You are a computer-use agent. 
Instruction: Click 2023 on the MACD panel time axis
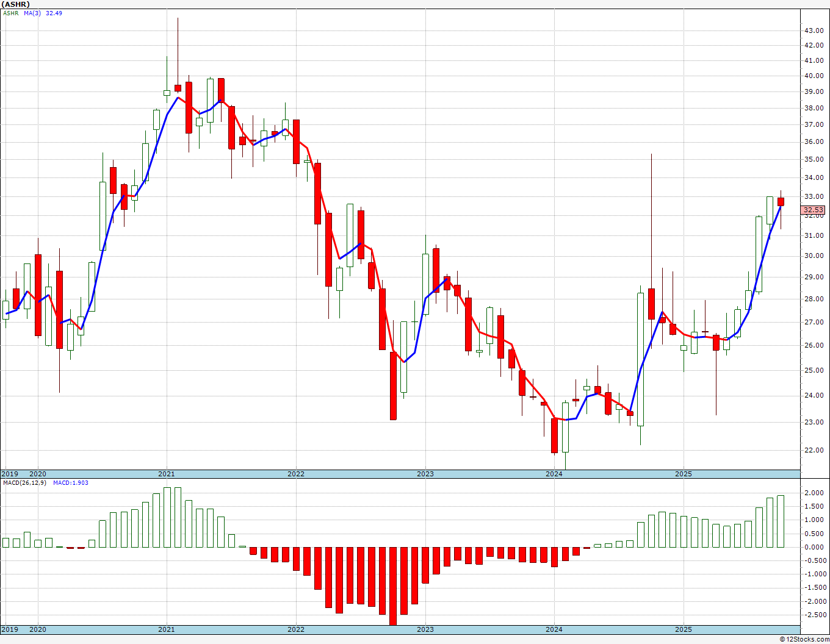425,629
